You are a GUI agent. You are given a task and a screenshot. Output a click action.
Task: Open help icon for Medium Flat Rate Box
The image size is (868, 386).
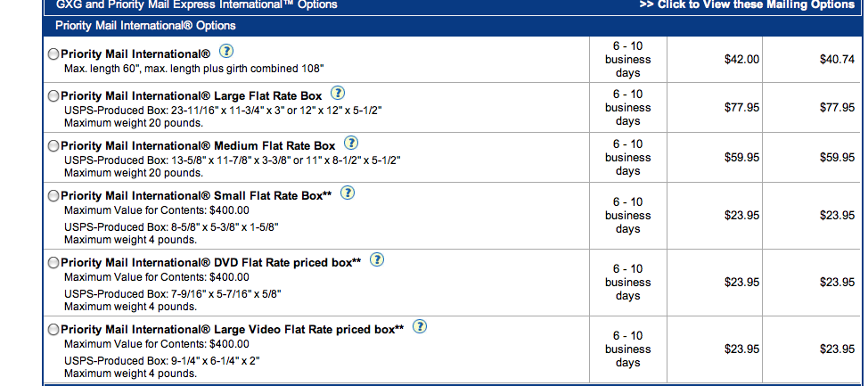coord(351,143)
